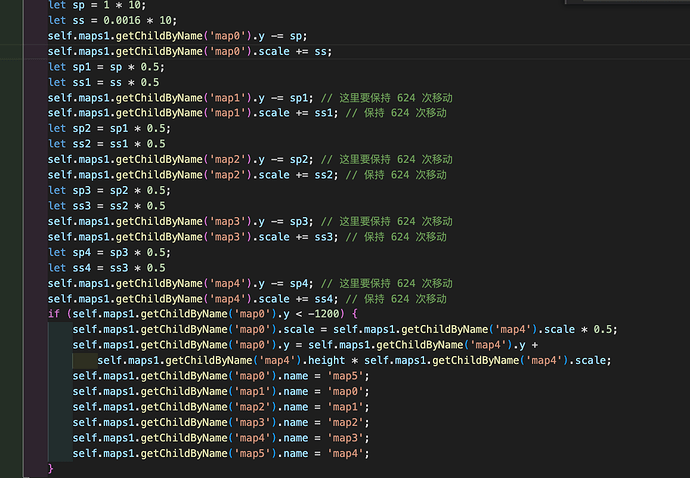Viewport: 690px width, 478px height.
Task: Click the comment after map1's y assignment
Action: pos(391,98)
